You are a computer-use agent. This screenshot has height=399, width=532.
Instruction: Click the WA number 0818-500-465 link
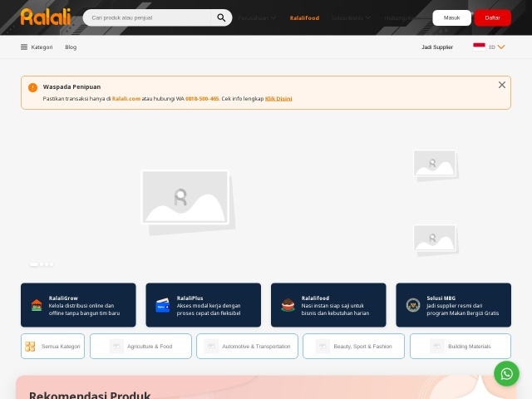[x=202, y=99]
